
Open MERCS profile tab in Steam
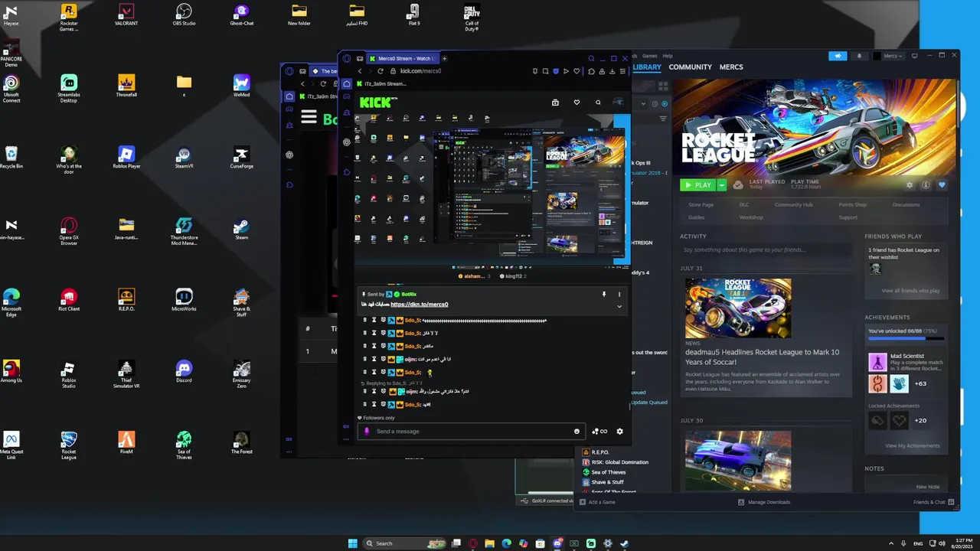[x=731, y=67]
